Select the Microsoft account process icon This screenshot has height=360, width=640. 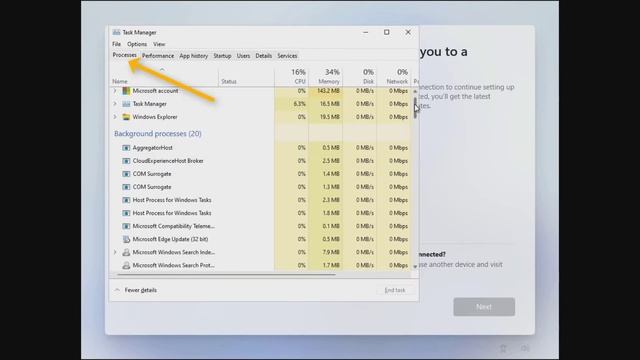point(126,91)
